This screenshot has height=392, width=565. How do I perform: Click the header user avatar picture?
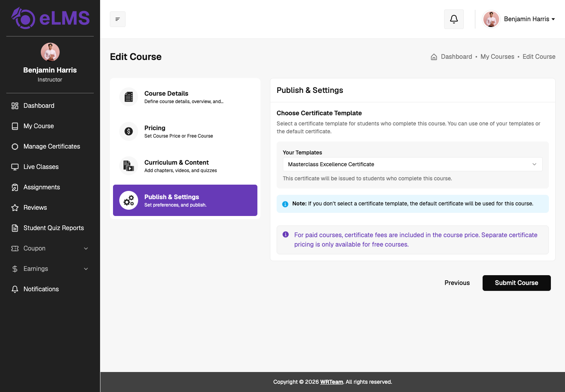[x=491, y=19]
